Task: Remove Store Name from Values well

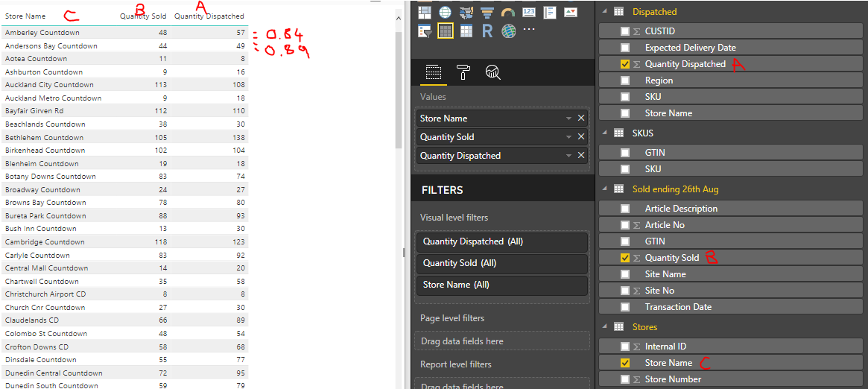Action: click(x=581, y=118)
